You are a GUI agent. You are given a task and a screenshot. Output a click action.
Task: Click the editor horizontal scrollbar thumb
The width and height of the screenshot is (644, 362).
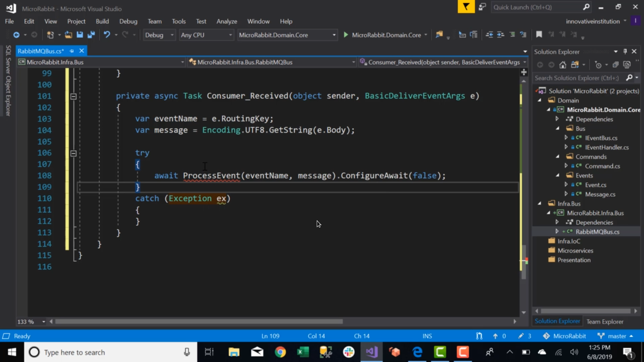[199, 322]
